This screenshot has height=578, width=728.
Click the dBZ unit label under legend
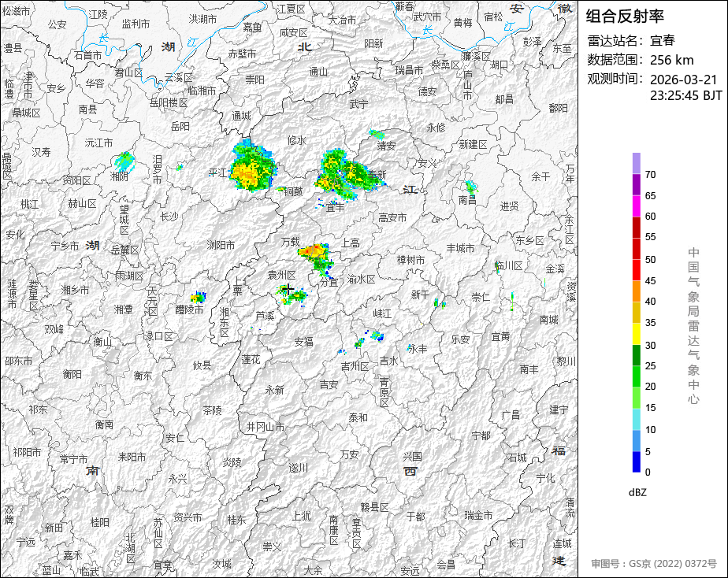click(x=637, y=493)
